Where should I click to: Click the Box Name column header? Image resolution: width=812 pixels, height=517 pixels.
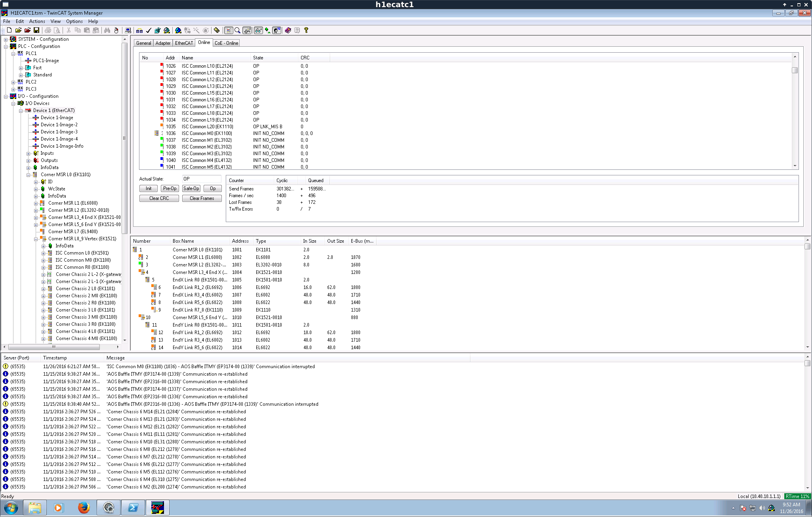click(x=200, y=241)
